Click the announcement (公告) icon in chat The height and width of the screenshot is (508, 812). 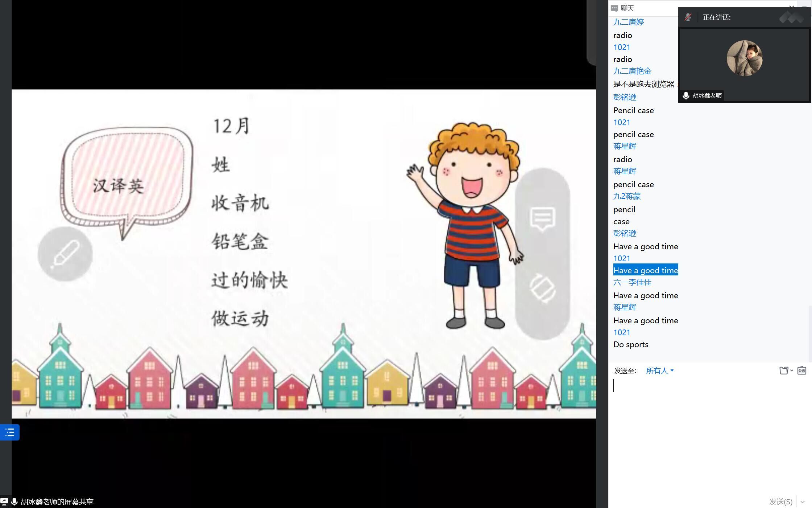click(802, 370)
